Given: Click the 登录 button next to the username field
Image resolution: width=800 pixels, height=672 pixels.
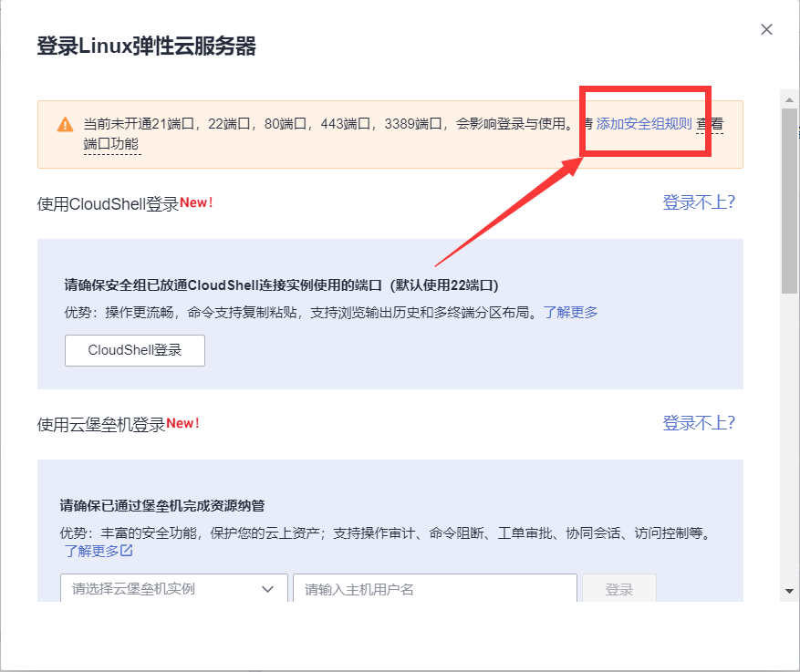Looking at the screenshot, I should pos(619,589).
